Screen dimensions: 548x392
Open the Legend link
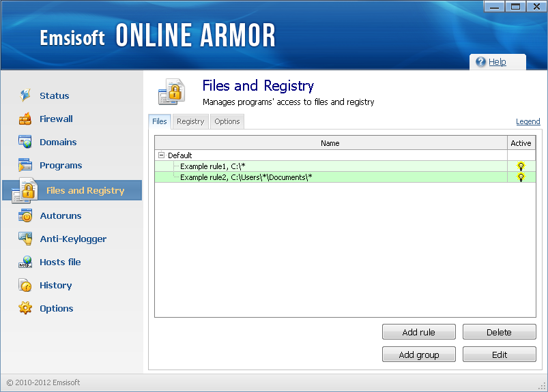[528, 121]
